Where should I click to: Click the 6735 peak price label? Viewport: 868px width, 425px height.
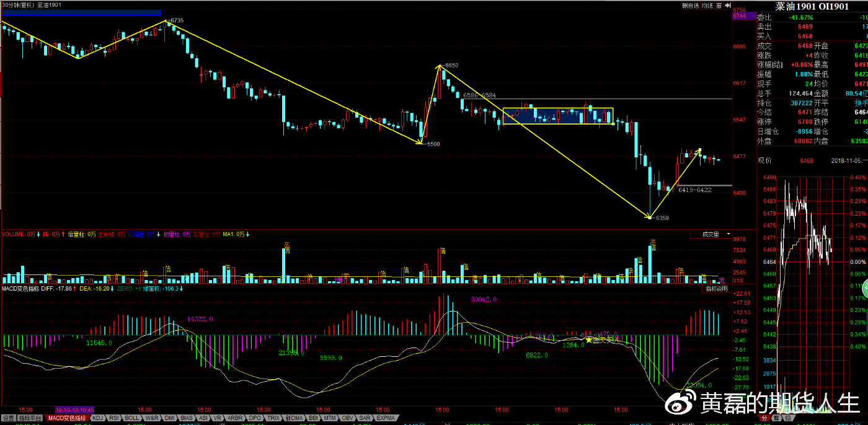tap(177, 20)
